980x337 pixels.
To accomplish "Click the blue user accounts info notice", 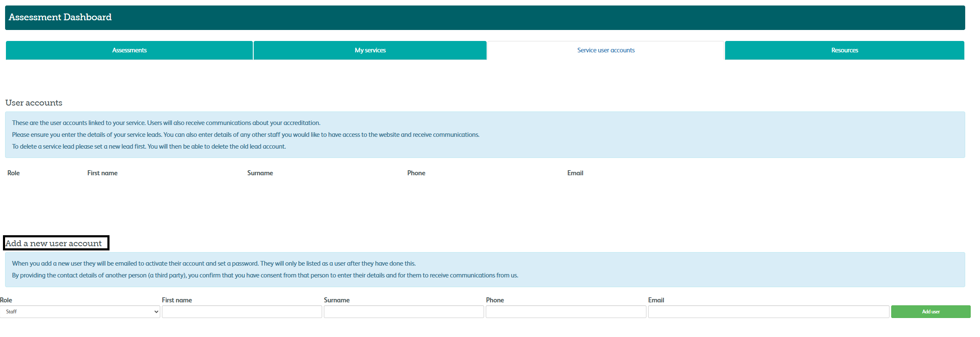I will (485, 135).
